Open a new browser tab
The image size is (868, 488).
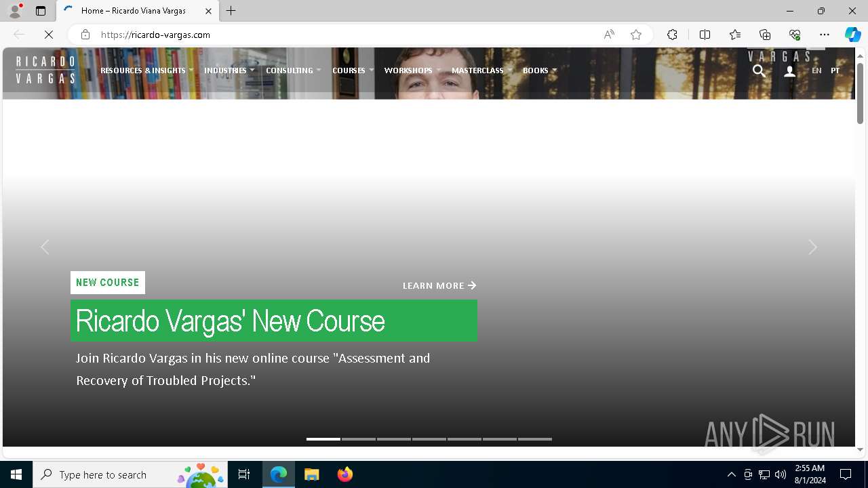click(x=231, y=11)
